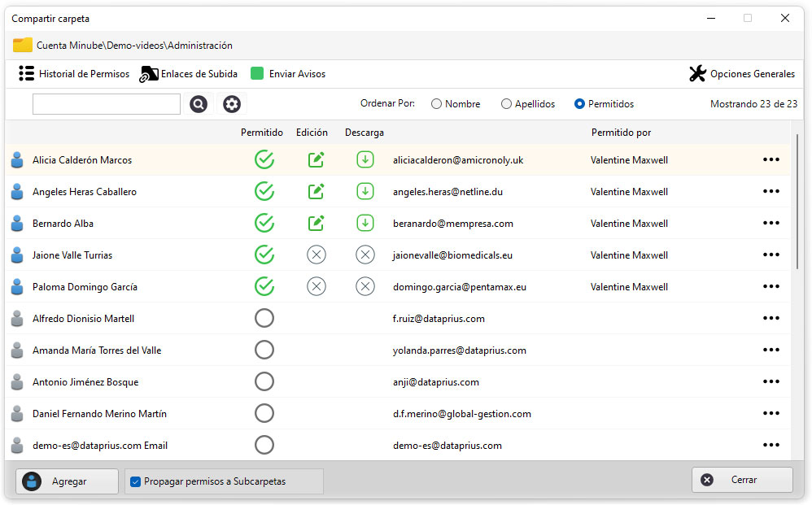This screenshot has width=812, height=505.
Task: Open options menu for Jaione Valle Turrias
Action: click(x=771, y=255)
